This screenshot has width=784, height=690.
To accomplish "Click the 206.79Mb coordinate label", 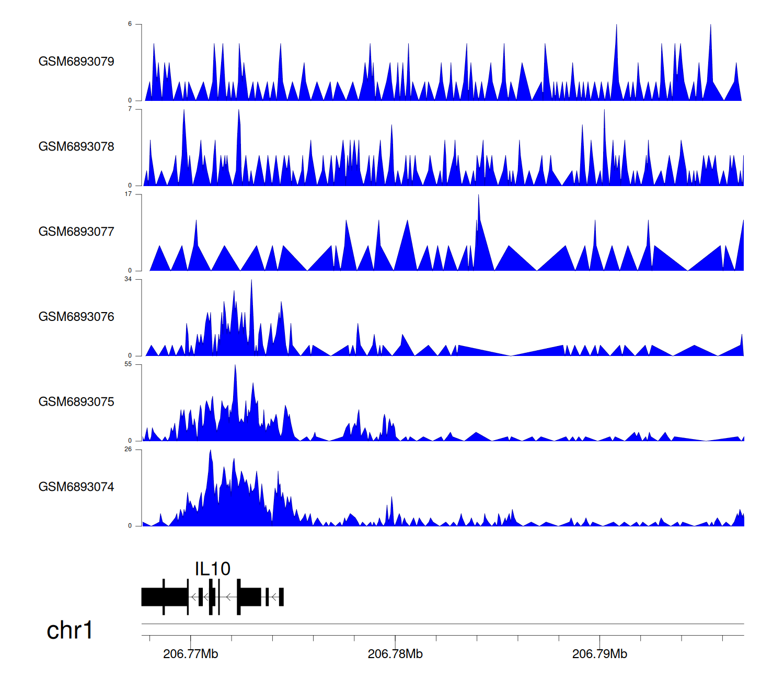I will (x=599, y=654).
